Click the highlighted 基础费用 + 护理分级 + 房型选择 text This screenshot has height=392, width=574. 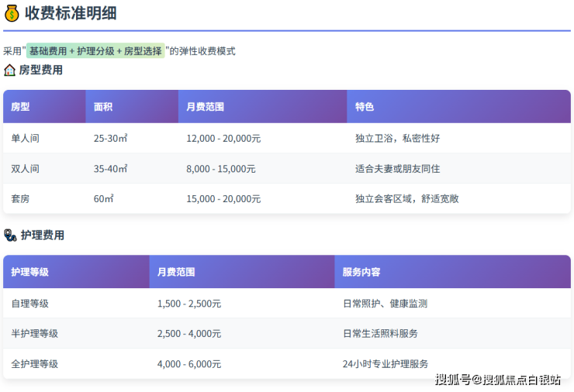click(x=95, y=51)
